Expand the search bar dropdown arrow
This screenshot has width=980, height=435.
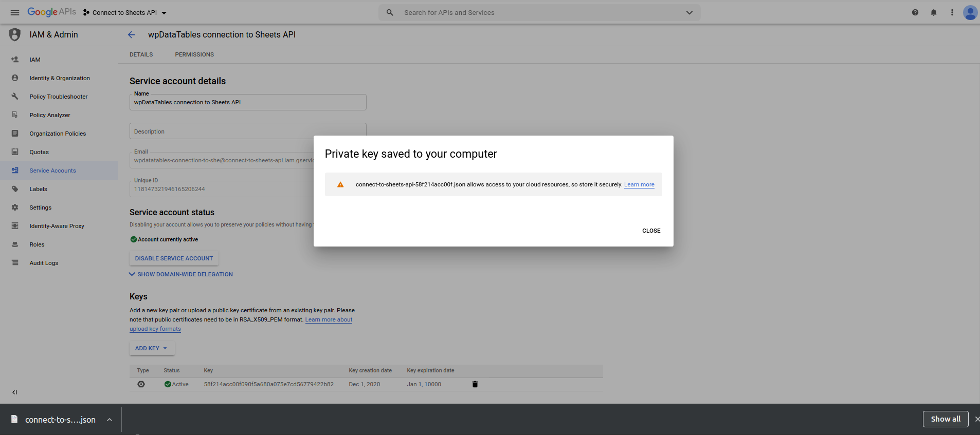click(x=689, y=12)
